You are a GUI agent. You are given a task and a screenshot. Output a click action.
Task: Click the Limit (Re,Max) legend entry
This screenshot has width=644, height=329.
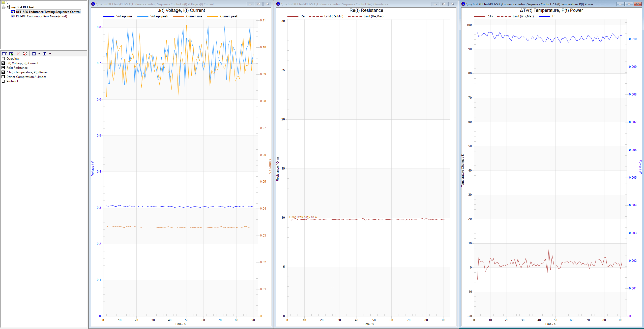click(x=366, y=16)
